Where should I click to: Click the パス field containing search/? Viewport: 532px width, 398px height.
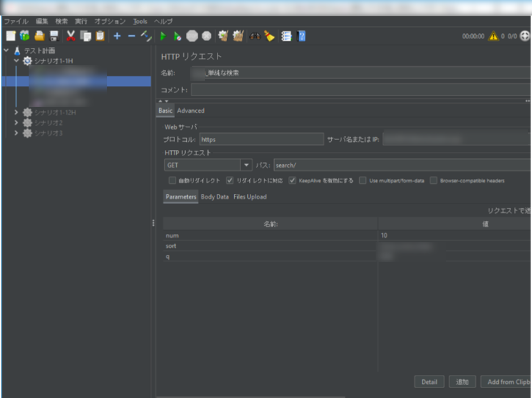(402, 165)
